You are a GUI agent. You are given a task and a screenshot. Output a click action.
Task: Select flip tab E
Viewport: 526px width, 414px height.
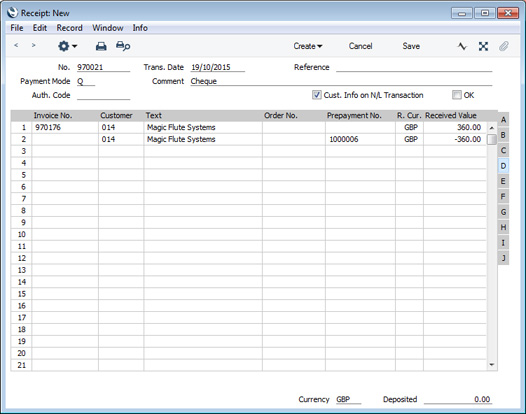click(503, 181)
